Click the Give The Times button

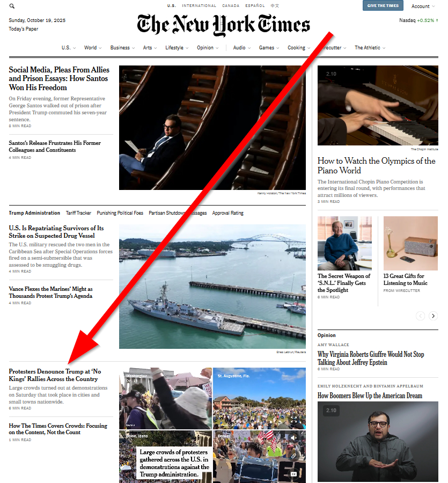383,5
